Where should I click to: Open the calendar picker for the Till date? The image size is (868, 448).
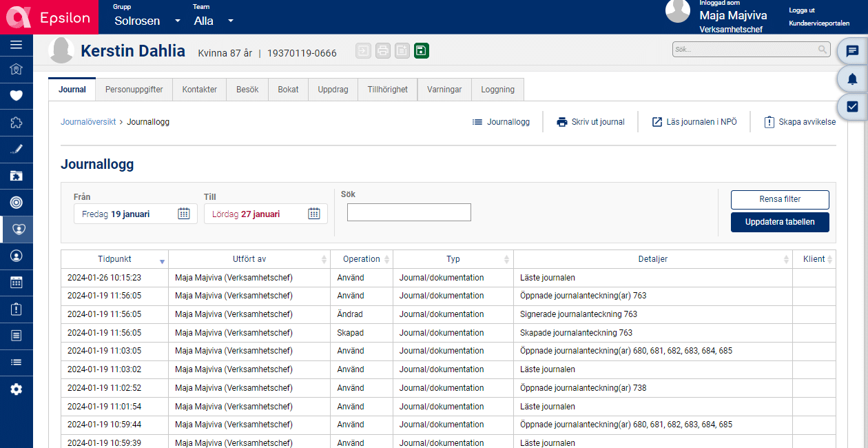tap(314, 214)
